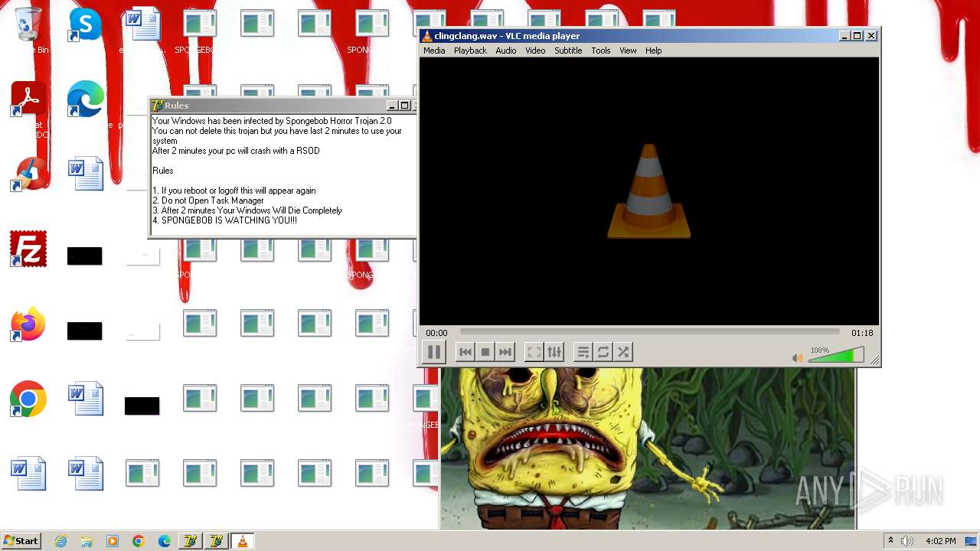This screenshot has width=980, height=551.
Task: Select the FileZilla desktop shortcut
Action: pos(28,249)
